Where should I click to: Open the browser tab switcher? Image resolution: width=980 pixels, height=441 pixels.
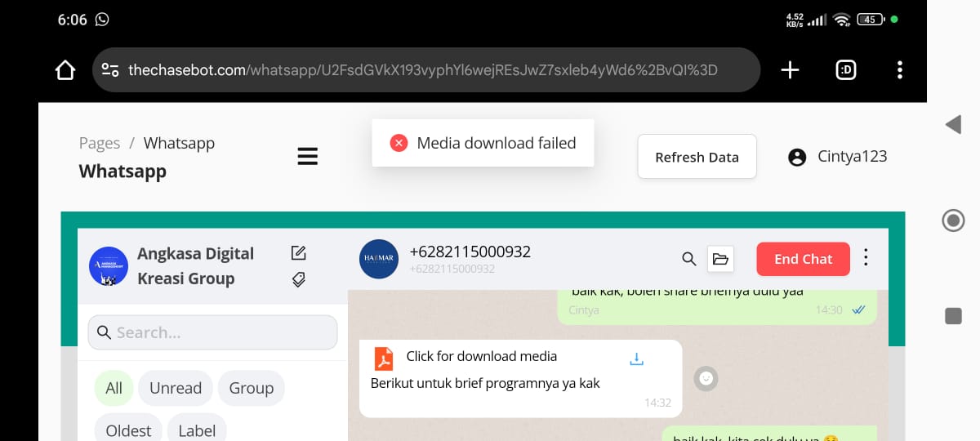click(846, 70)
